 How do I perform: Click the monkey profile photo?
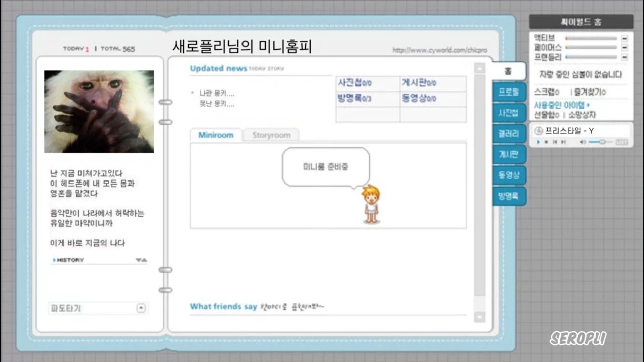click(x=99, y=112)
